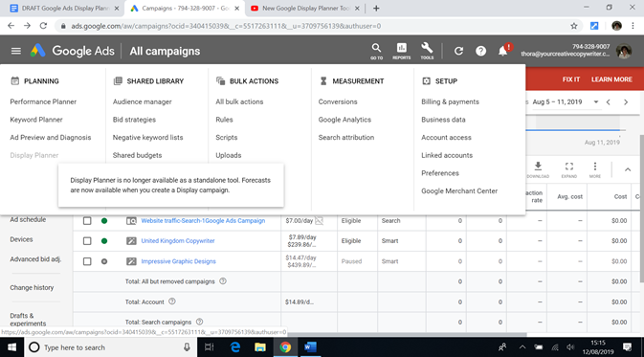The height and width of the screenshot is (357, 644).
Task: Click the refresh icon in Google Ads header
Action: coord(458,51)
